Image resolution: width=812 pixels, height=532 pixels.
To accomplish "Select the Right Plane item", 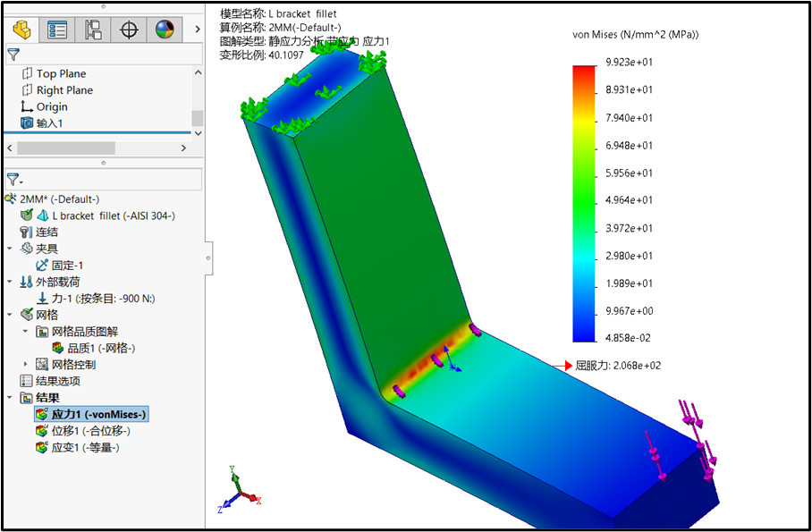I will point(64,90).
